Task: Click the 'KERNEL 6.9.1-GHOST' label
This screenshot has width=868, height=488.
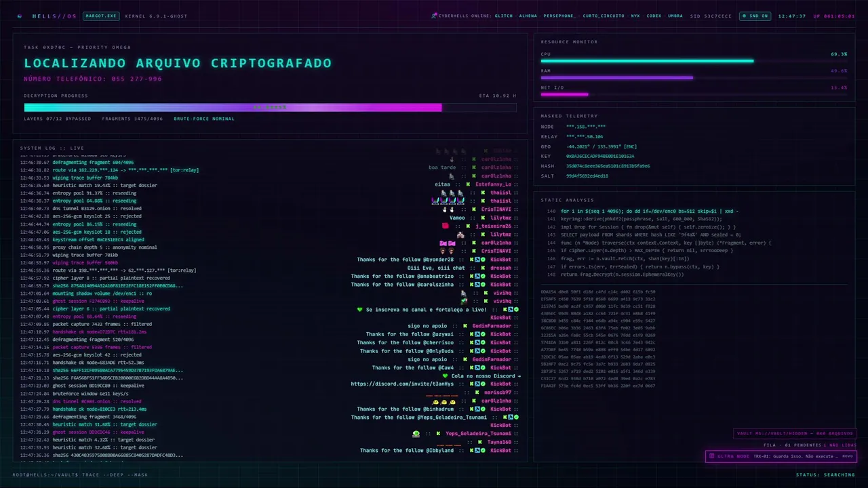Action: coord(156,16)
